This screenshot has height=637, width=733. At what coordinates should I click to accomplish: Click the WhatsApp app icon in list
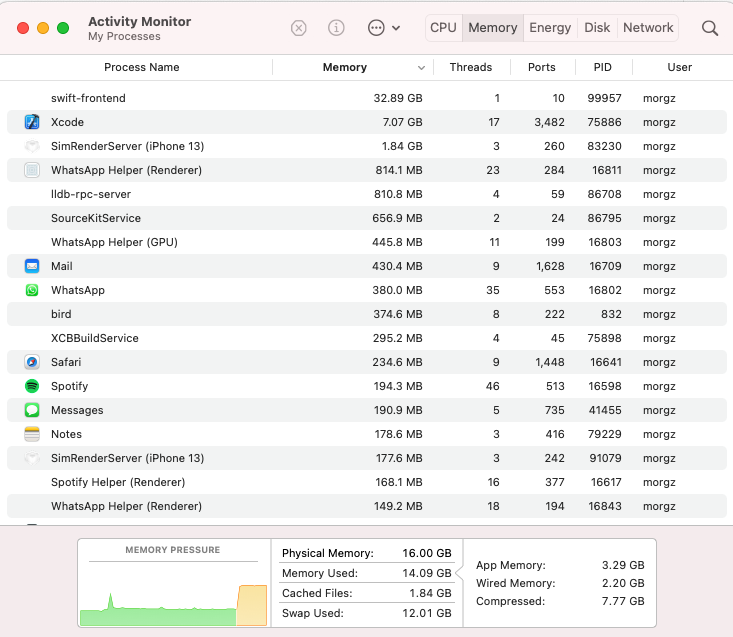pyautogui.click(x=32, y=290)
